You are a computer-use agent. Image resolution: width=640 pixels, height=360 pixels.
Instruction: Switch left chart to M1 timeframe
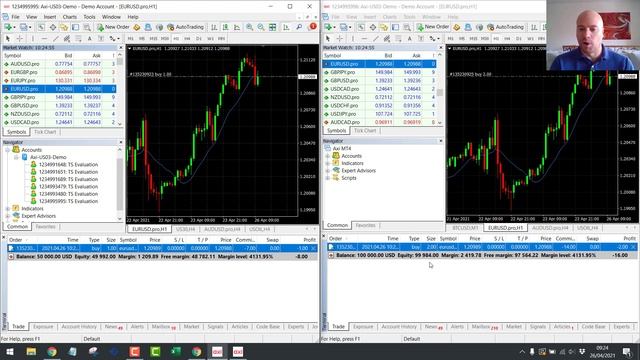(x=131, y=38)
